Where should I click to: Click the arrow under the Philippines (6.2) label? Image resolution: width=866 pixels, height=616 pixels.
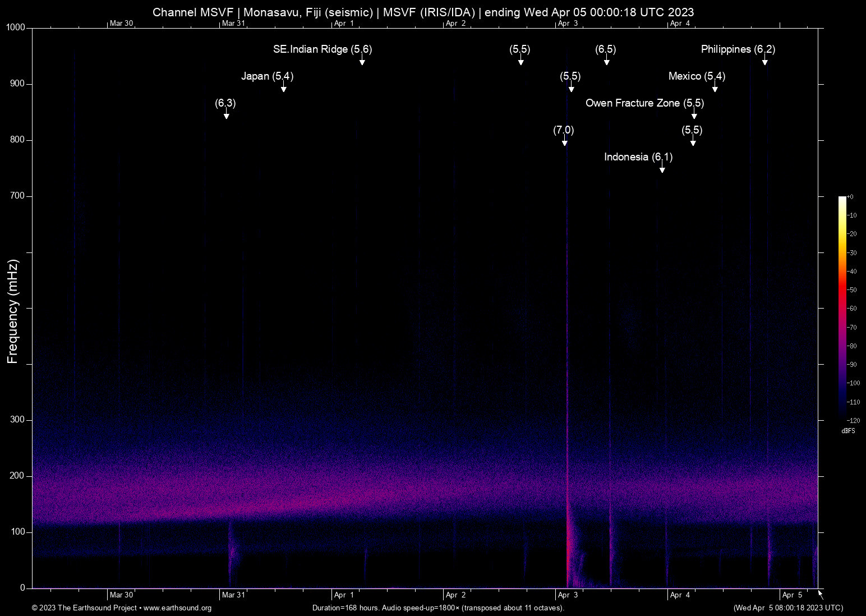[x=765, y=61]
